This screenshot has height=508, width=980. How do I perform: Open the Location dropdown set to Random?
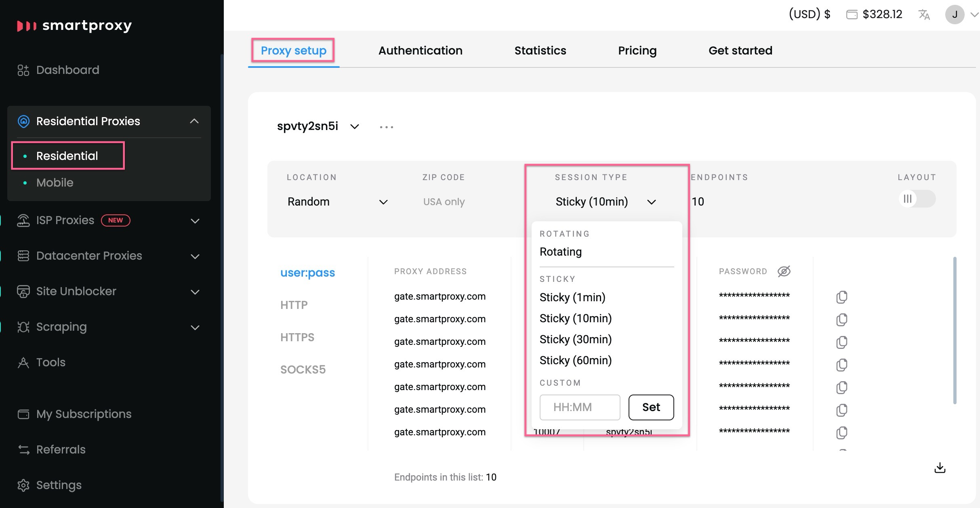[x=337, y=201]
